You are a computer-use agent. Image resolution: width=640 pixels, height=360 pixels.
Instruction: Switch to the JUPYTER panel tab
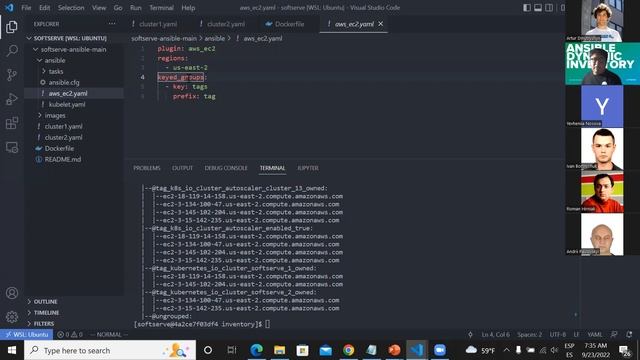(x=308, y=168)
